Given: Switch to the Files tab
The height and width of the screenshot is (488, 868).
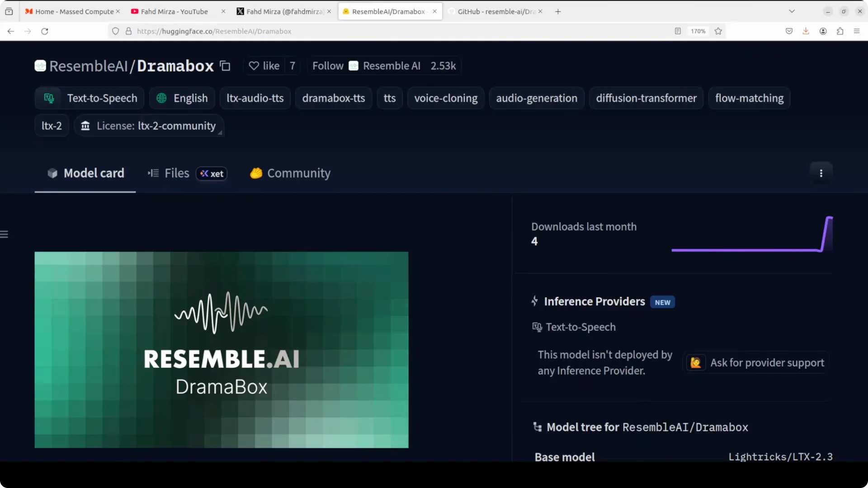Looking at the screenshot, I should pyautogui.click(x=168, y=173).
